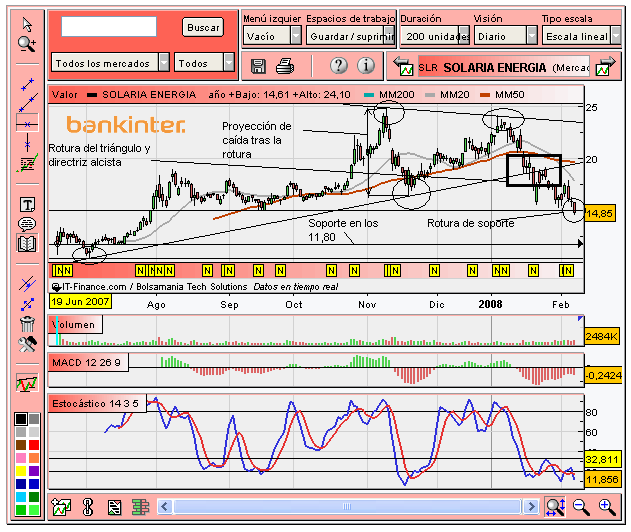
Task: Open the 'Vacío' menu dropdown
Action: pyautogui.click(x=272, y=36)
